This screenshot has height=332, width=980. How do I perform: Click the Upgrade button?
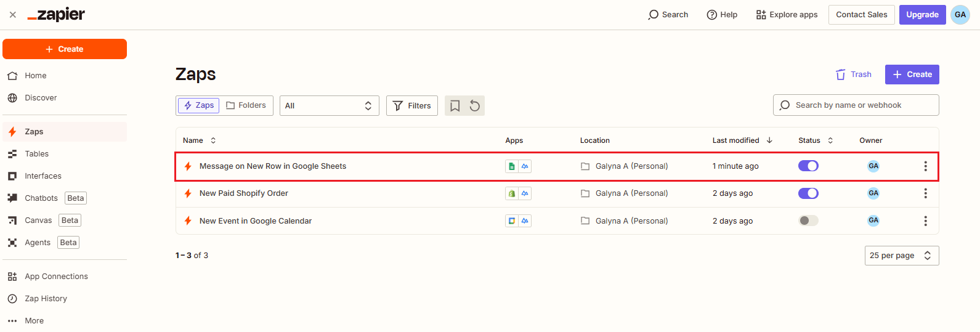(x=922, y=15)
